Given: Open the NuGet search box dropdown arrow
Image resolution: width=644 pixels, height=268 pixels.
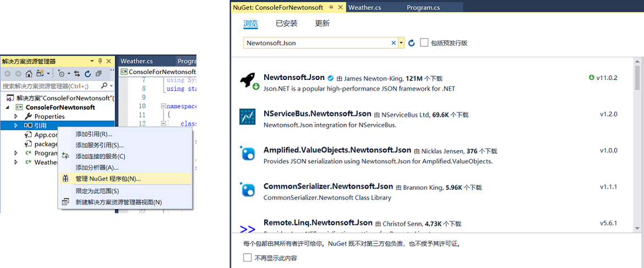Looking at the screenshot, I should 401,43.
